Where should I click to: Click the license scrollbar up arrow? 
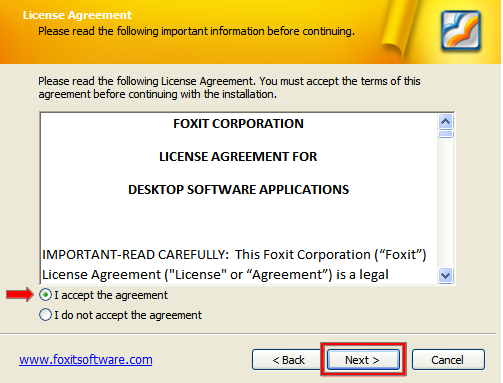(446, 122)
